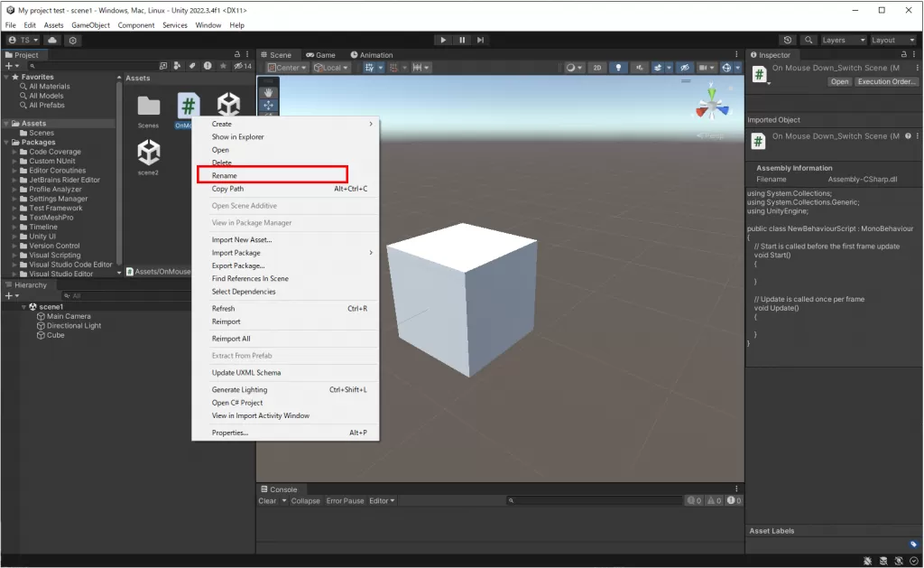
Task: Click the Undo History icon
Action: [x=788, y=40]
